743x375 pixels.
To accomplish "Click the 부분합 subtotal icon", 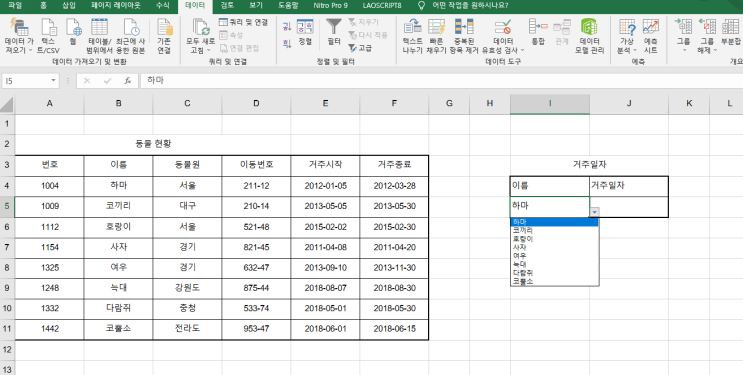I will pos(731,27).
